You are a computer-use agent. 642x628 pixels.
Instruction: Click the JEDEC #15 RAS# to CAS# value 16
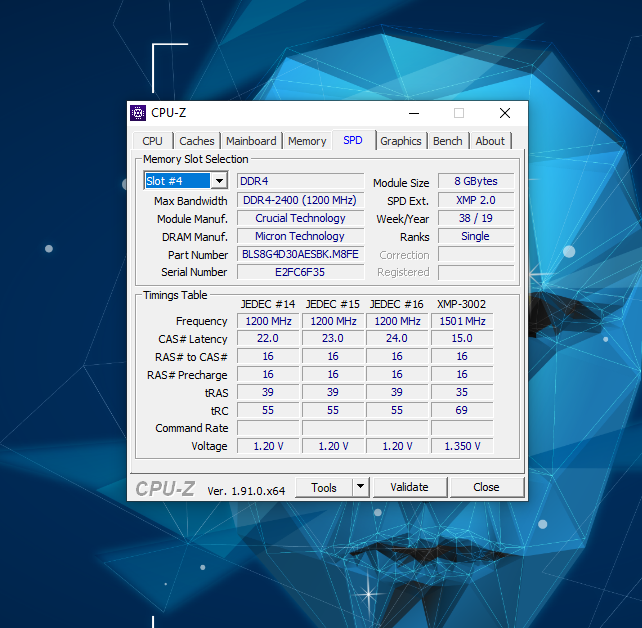click(333, 357)
